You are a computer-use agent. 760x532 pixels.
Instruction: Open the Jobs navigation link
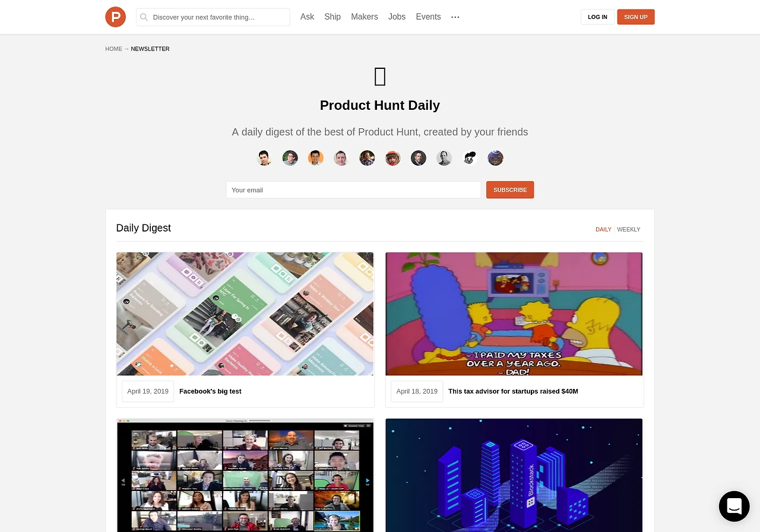pyautogui.click(x=397, y=17)
